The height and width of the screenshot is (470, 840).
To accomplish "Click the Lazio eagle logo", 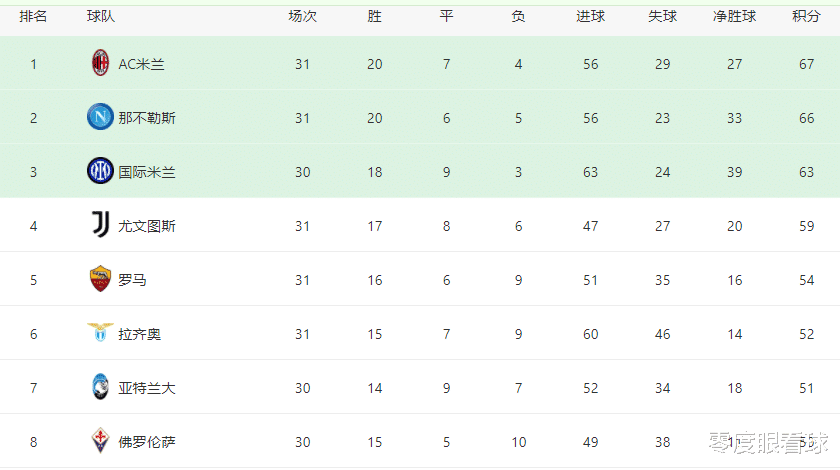I will click(x=100, y=332).
